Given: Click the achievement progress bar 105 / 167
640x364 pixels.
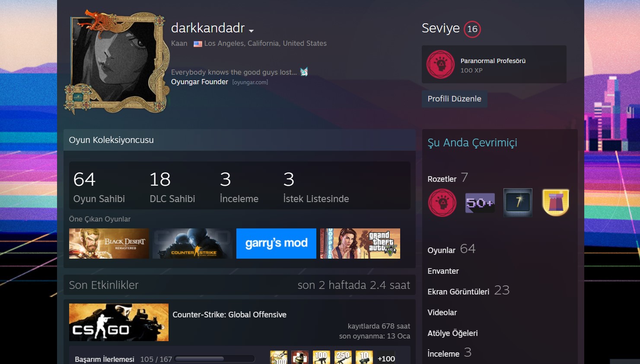Looking at the screenshot, I should pyautogui.click(x=215, y=359).
